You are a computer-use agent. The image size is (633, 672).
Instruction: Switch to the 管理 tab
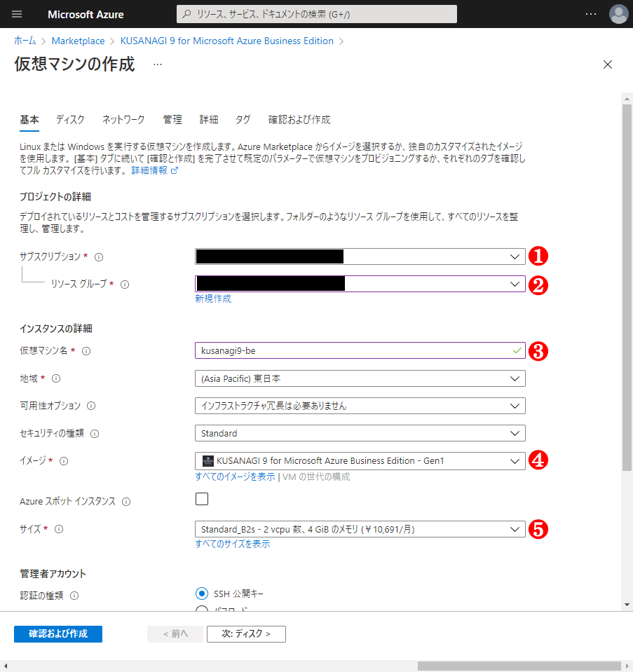[x=172, y=120]
